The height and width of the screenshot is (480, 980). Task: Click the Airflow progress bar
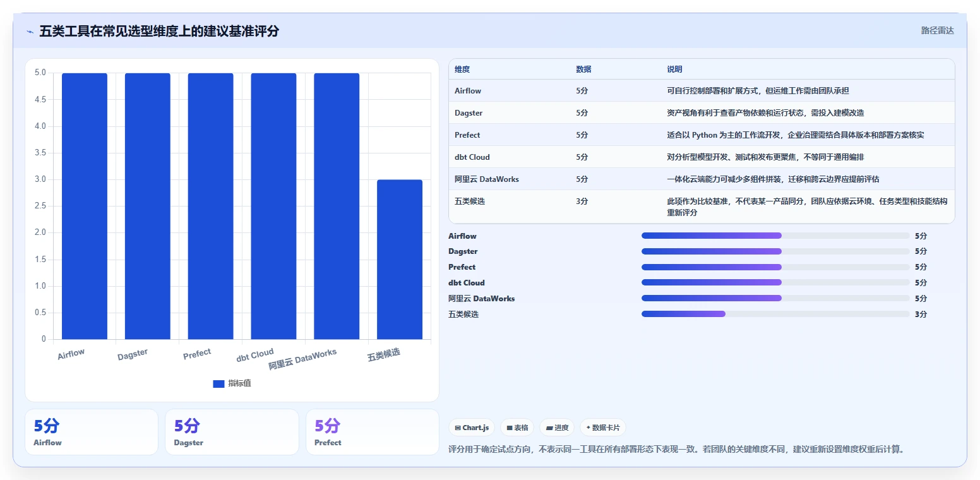click(x=775, y=236)
